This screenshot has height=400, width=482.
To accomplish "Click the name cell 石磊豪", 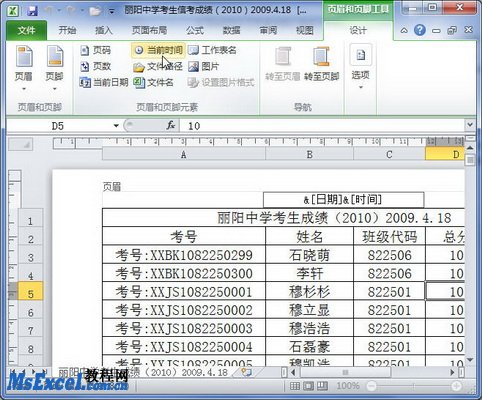I will click(x=309, y=347).
